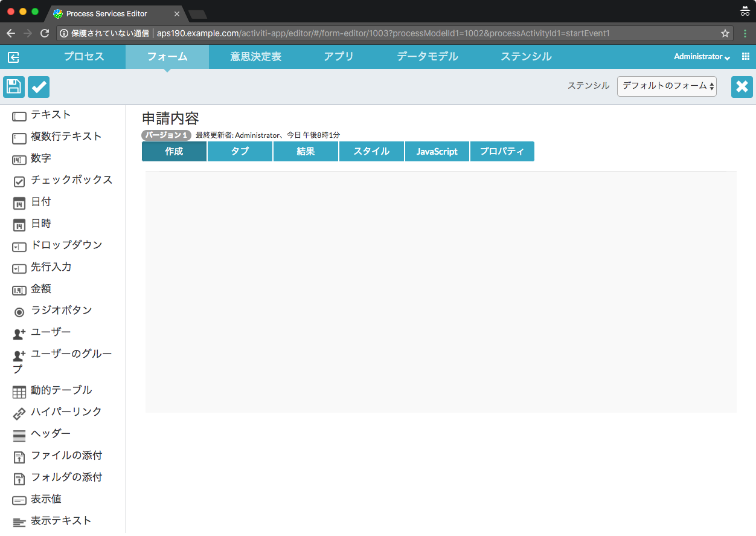Click the save floppy disk icon
The height and width of the screenshot is (536, 756).
click(14, 87)
